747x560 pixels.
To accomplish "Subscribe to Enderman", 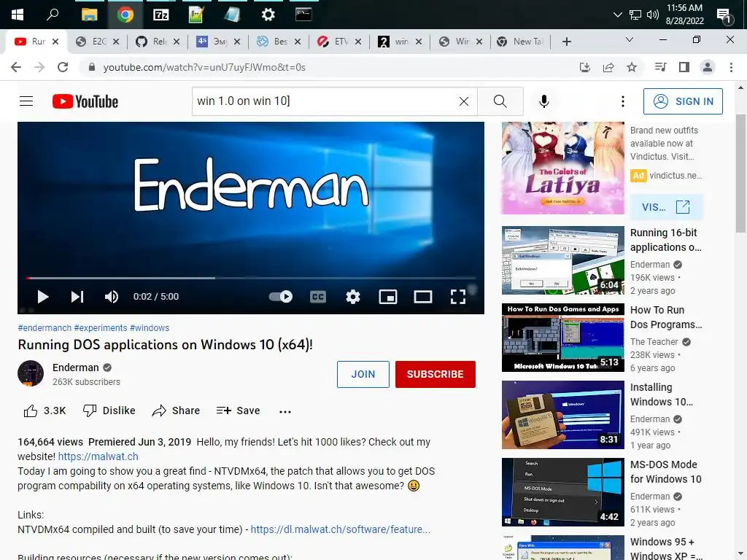I will (435, 374).
